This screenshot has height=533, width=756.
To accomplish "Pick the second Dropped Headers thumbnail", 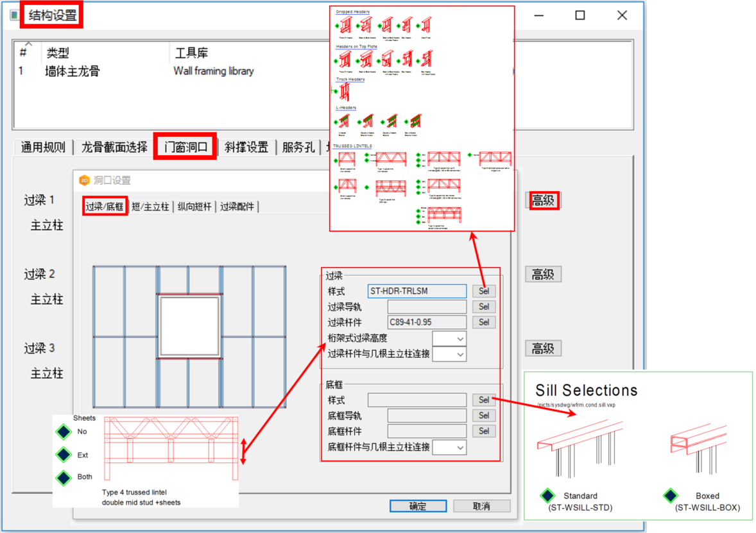I will coord(366,24).
